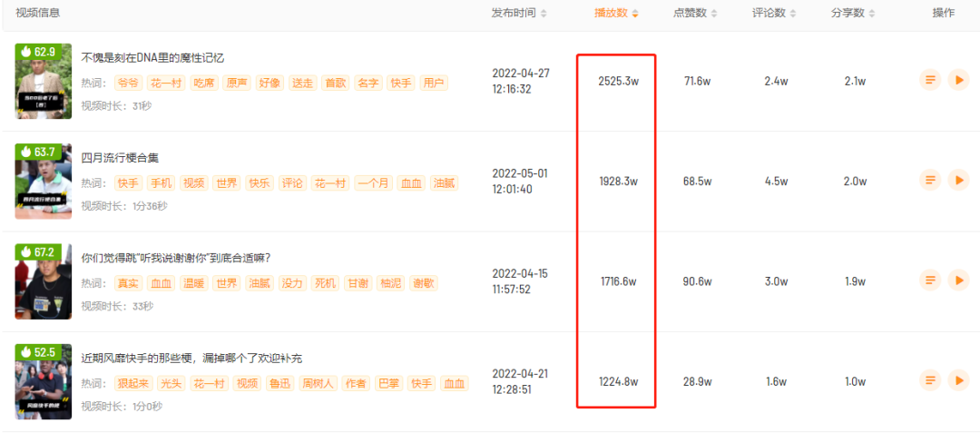Click like count 90.6w
Image resolution: width=980 pixels, height=433 pixels.
[697, 281]
